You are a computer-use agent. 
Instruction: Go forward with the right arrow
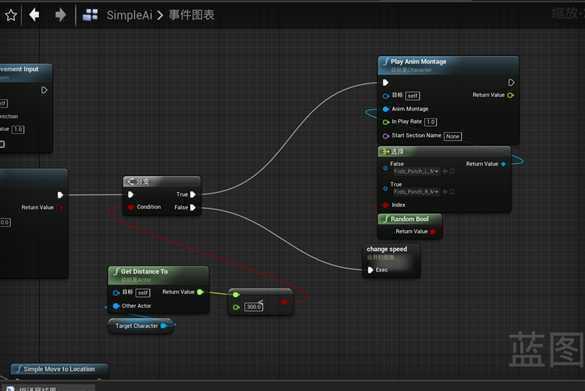click(x=60, y=15)
